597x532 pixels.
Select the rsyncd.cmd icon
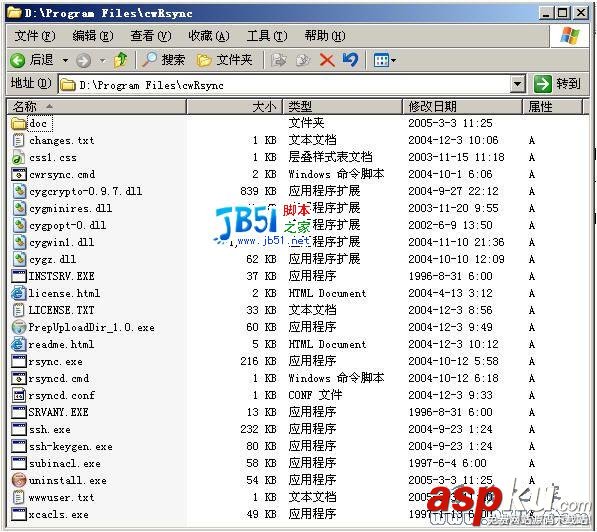coord(19,378)
